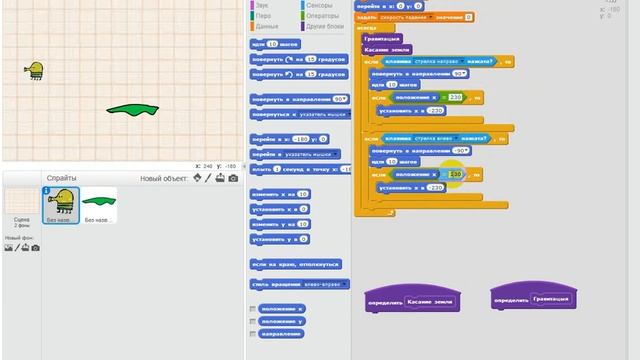Click x field -180 in palette перейти block
Screen dimensions: 640x360
(301, 139)
